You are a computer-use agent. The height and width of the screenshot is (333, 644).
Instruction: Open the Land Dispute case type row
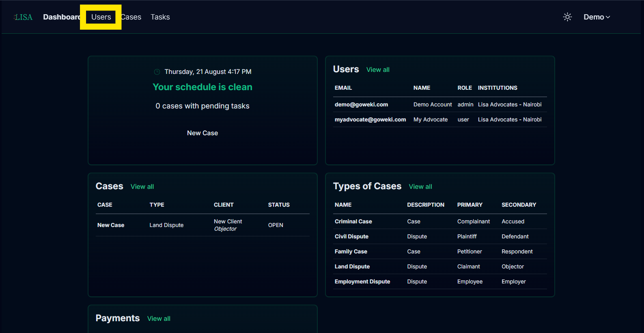[x=440, y=267]
